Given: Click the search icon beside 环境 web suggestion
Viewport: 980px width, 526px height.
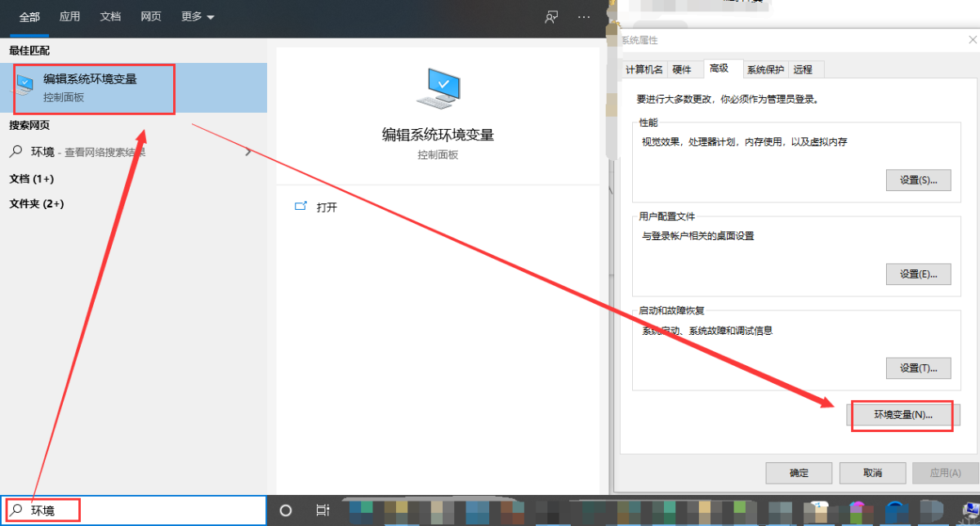Looking at the screenshot, I should click(16, 152).
